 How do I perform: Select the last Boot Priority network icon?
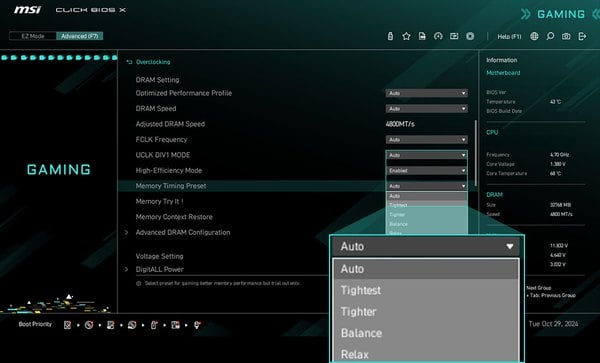pyautogui.click(x=197, y=325)
